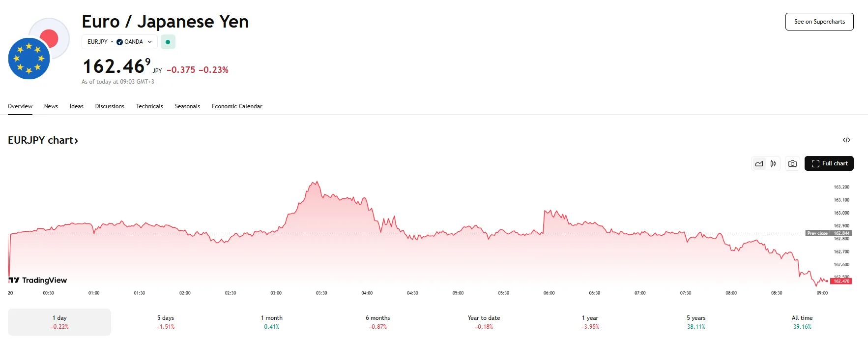Viewport: 868px width, 344px height.
Task: Open the Full chart view
Action: click(x=829, y=164)
